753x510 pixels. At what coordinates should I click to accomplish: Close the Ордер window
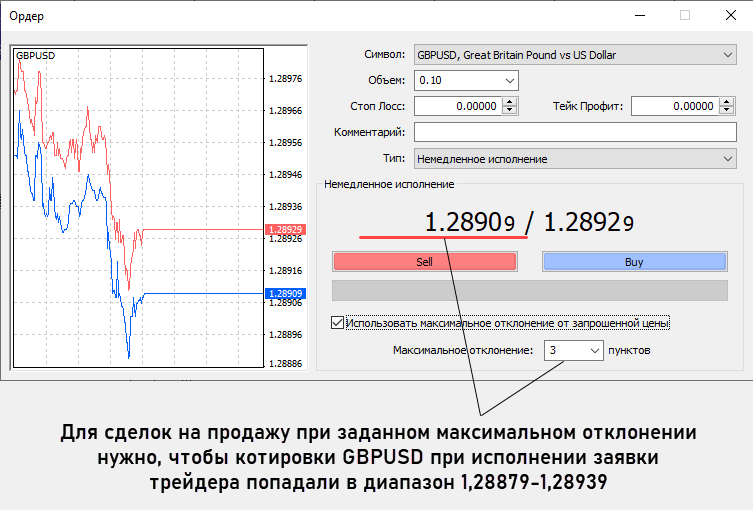coord(730,15)
